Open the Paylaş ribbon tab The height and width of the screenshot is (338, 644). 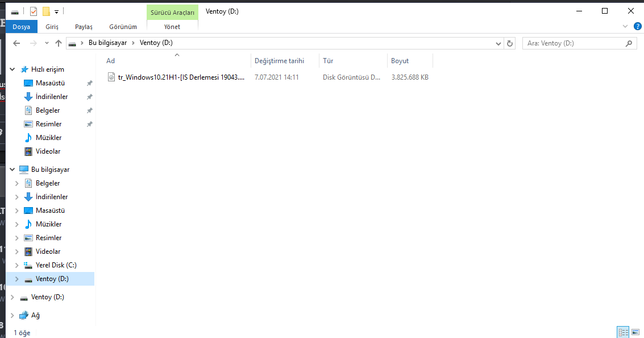point(84,27)
